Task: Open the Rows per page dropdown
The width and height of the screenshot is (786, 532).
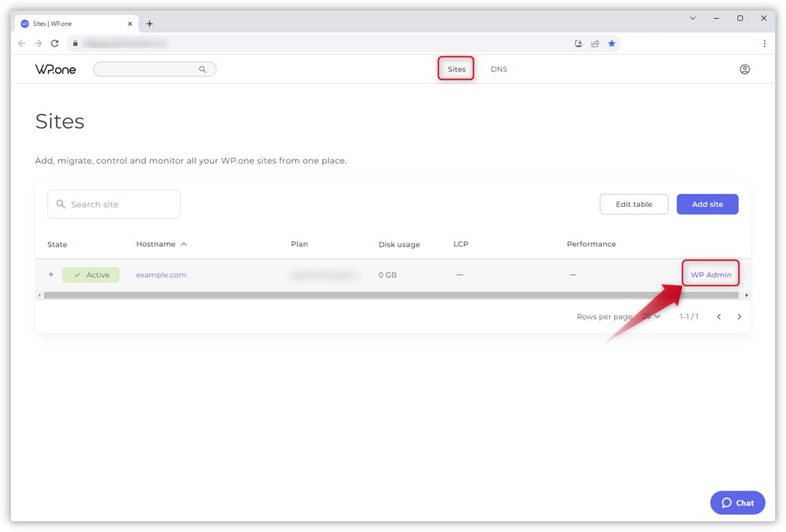Action: (x=651, y=316)
